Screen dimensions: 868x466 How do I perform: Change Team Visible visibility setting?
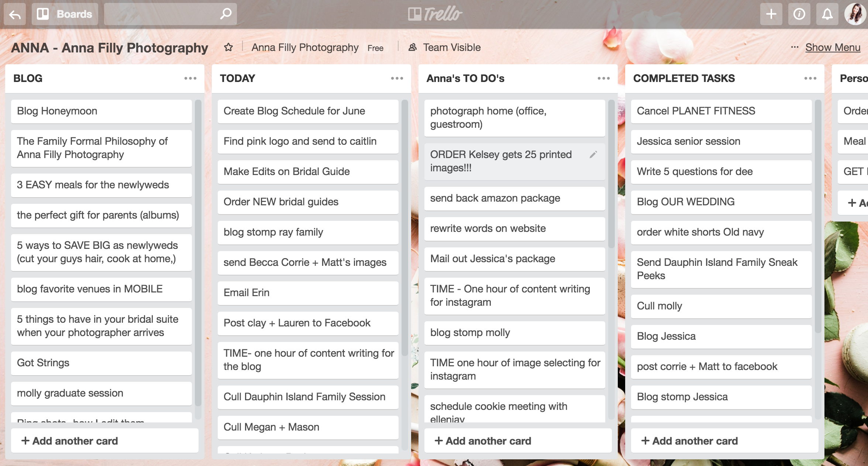pos(445,47)
